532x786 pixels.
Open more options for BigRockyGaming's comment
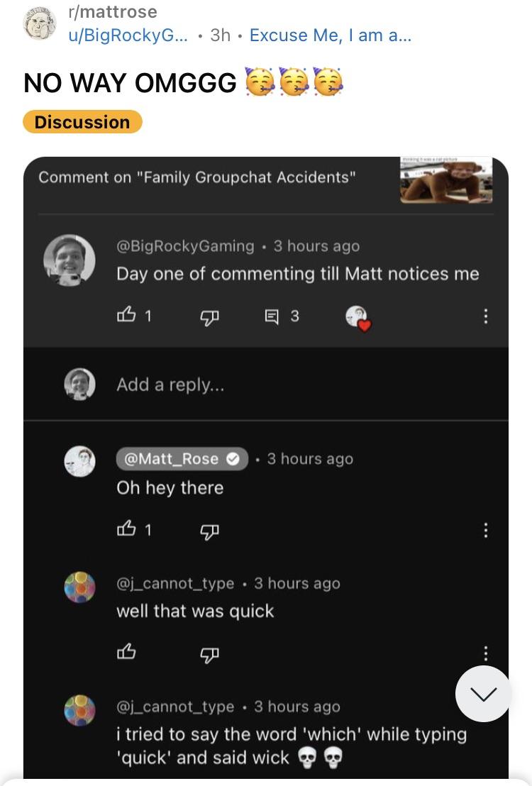[x=485, y=316]
